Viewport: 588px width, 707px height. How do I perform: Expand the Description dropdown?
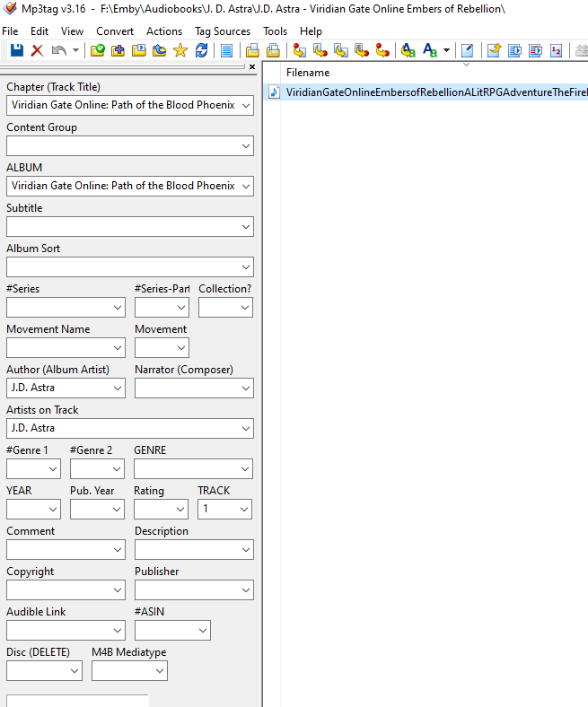click(246, 550)
